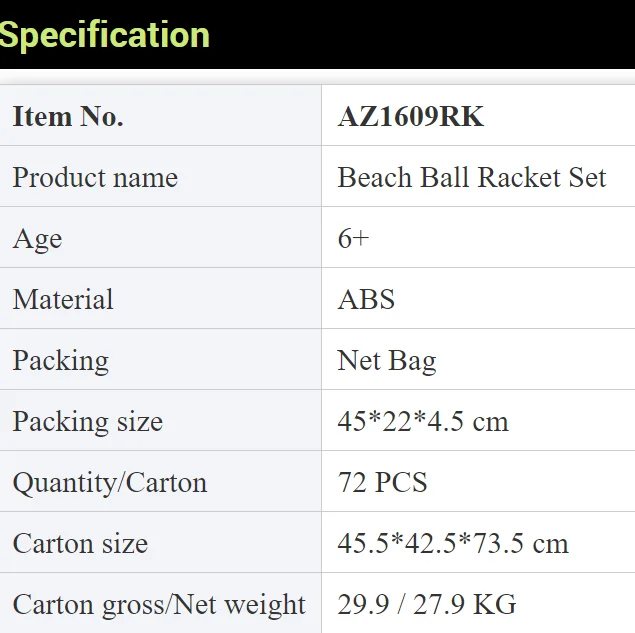
Task: Select the Packing label cell
Action: click(160, 360)
